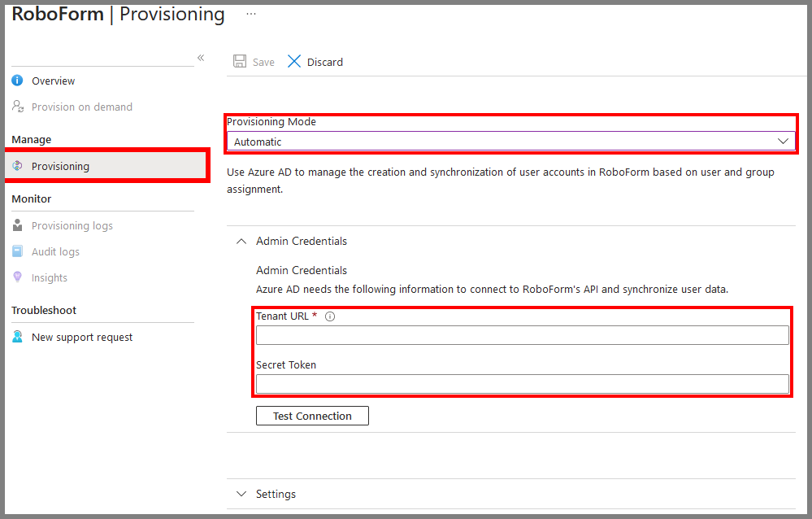Click the New support request icon

(17, 337)
